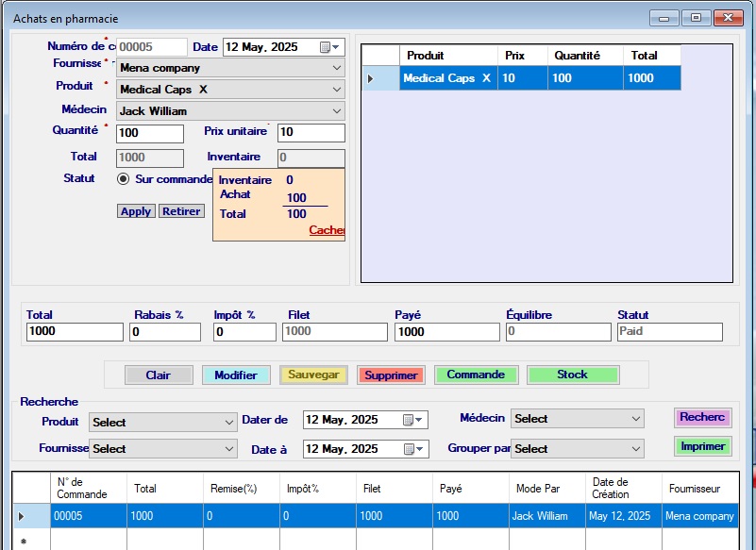Expand the Produit Medical Caps dropdown
The width and height of the screenshot is (756, 550).
tap(337, 90)
